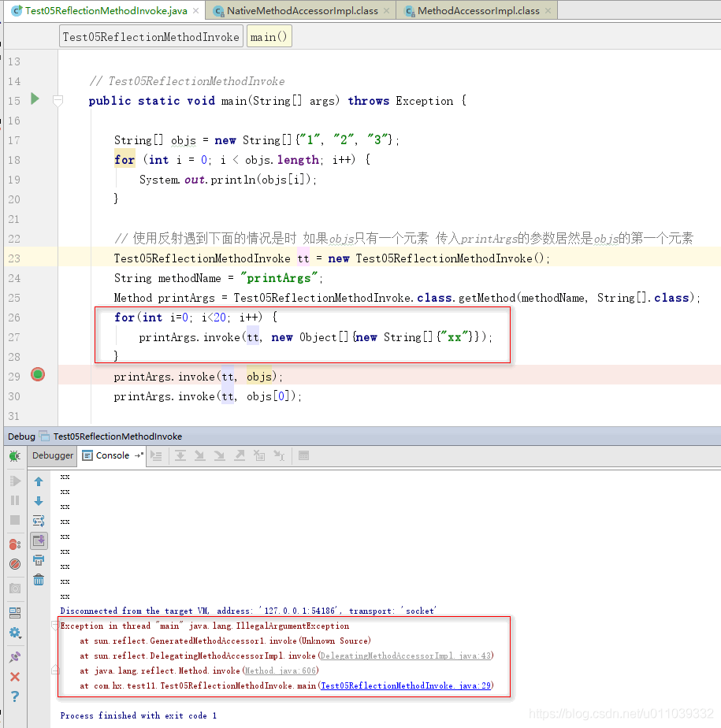Click the Down the Stack Trace arrow

39,501
